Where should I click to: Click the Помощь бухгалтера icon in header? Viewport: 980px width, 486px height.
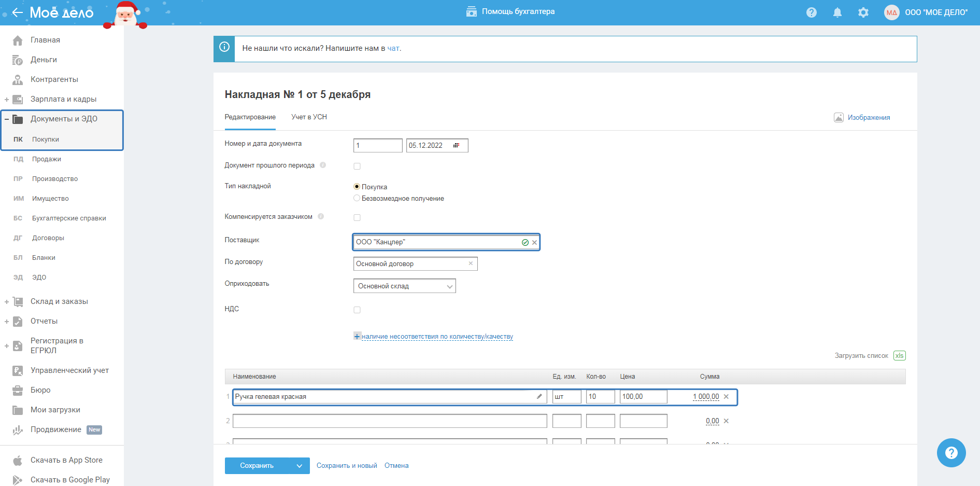click(472, 11)
